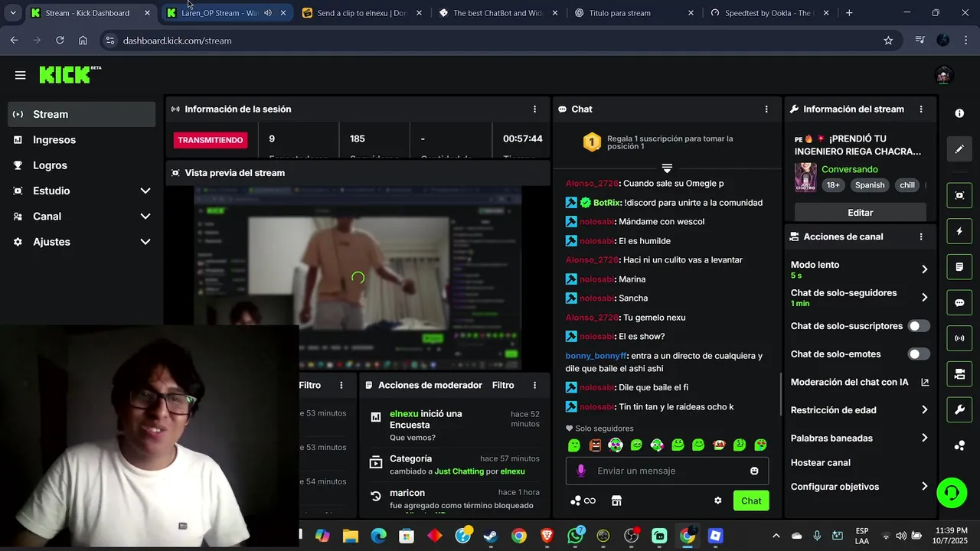The height and width of the screenshot is (551, 980).
Task: Click the Just Chatting category link
Action: tap(459, 471)
